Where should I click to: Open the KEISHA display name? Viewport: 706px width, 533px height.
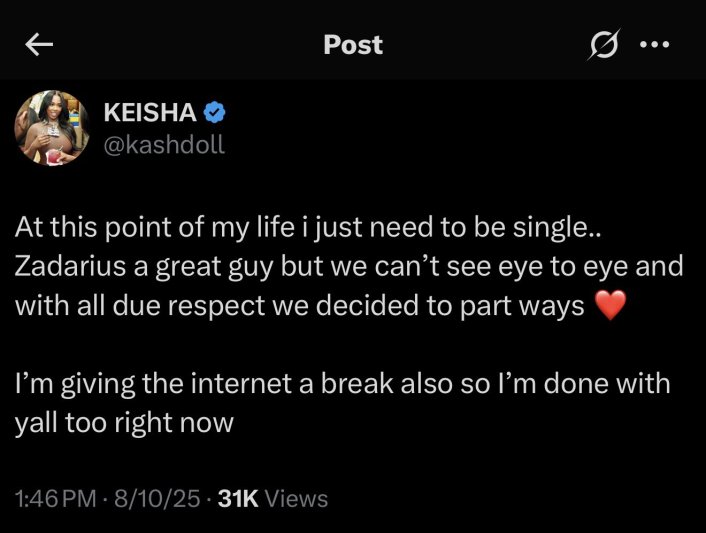pos(150,112)
